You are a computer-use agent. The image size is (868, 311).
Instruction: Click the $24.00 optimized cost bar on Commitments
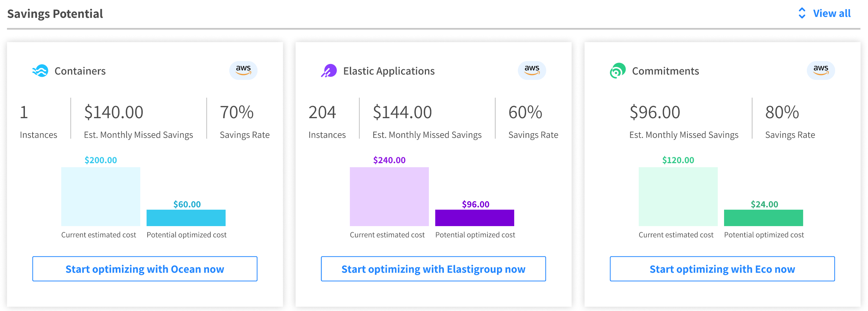pyautogui.click(x=763, y=218)
